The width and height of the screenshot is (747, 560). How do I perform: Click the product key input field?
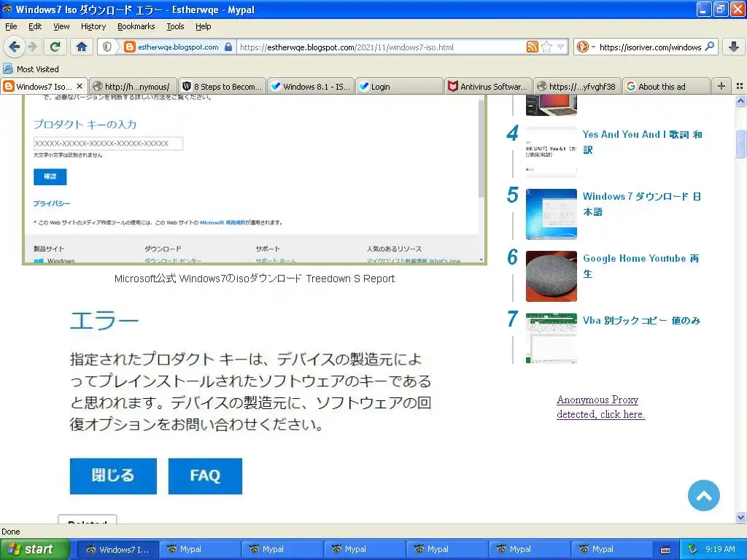click(108, 144)
